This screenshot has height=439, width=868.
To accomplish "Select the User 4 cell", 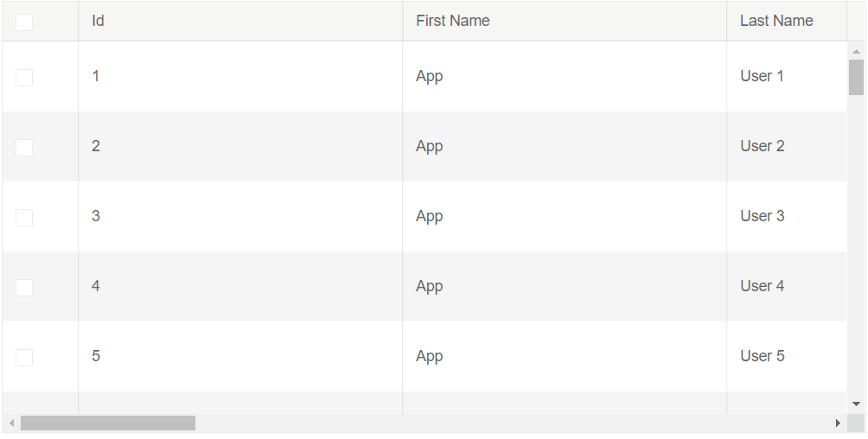I will coord(762,286).
